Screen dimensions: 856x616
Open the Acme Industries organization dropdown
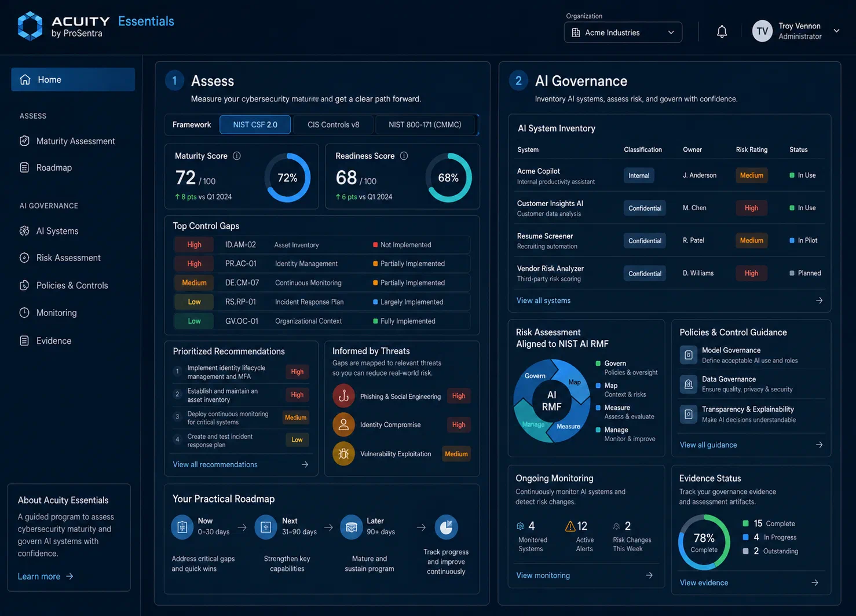[x=623, y=32]
